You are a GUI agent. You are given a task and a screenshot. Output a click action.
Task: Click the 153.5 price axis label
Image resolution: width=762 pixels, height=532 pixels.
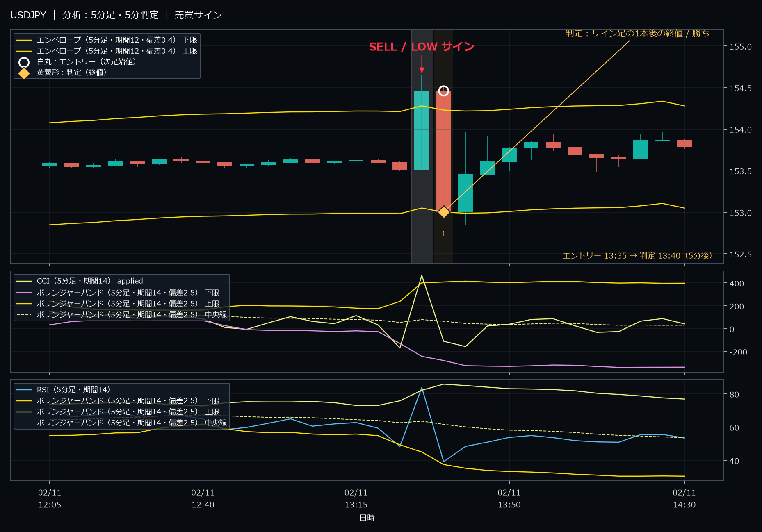point(740,171)
